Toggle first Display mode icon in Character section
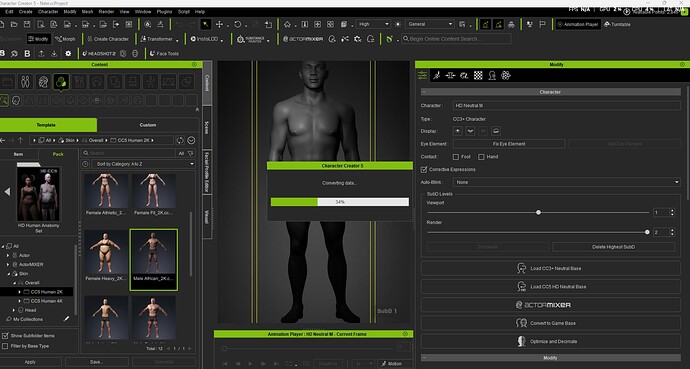Image resolution: width=690 pixels, height=369 pixels. [458, 131]
